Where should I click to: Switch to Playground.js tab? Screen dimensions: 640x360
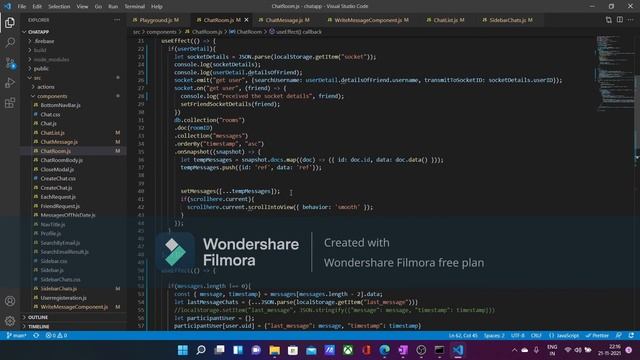(x=159, y=20)
